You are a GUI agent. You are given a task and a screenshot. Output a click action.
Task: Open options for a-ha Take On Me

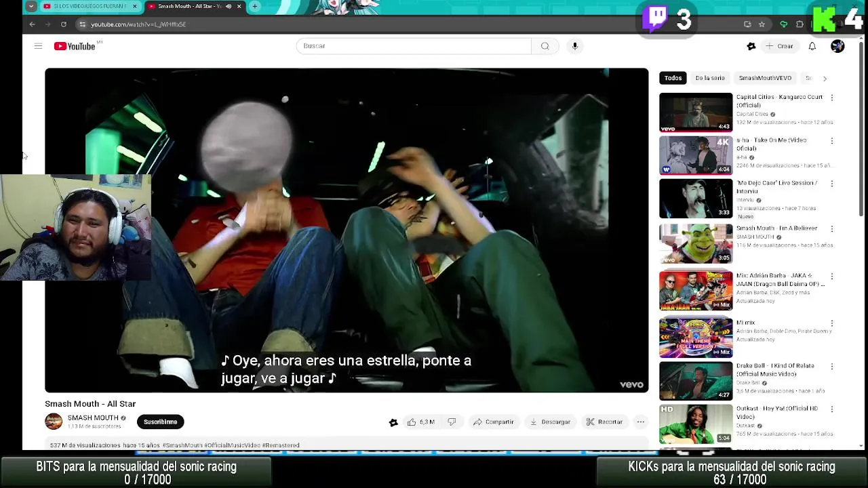tap(832, 141)
